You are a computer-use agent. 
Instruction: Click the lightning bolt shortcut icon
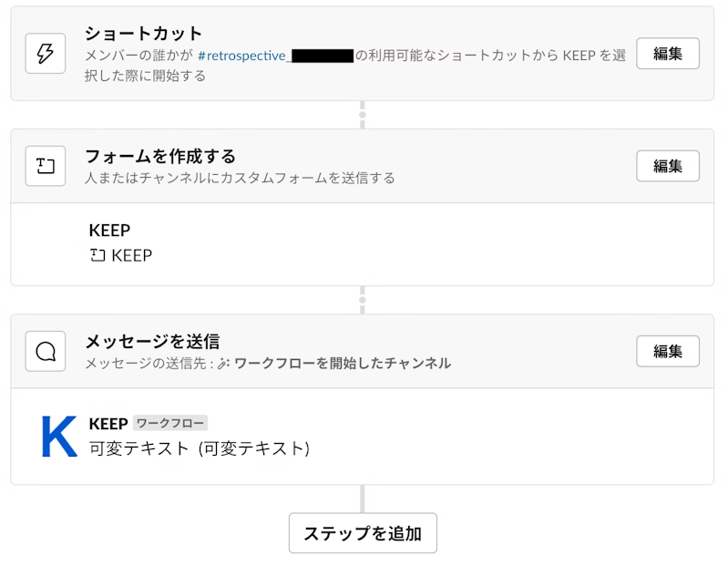(x=45, y=54)
